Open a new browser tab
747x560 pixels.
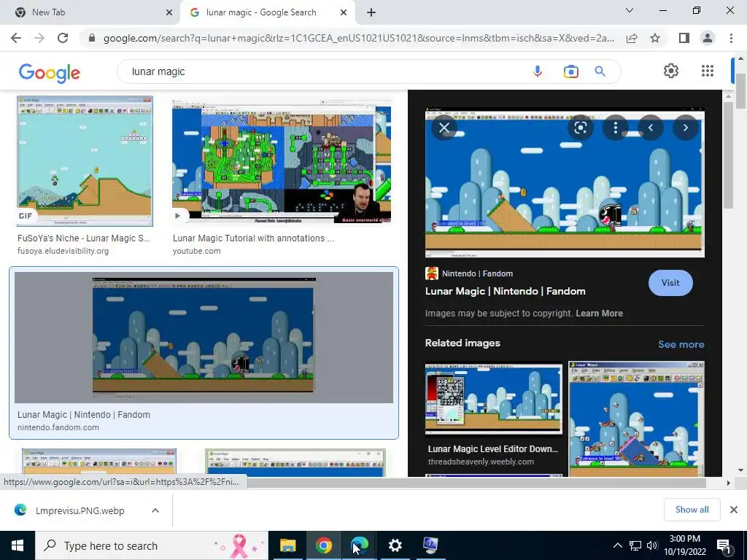(371, 12)
